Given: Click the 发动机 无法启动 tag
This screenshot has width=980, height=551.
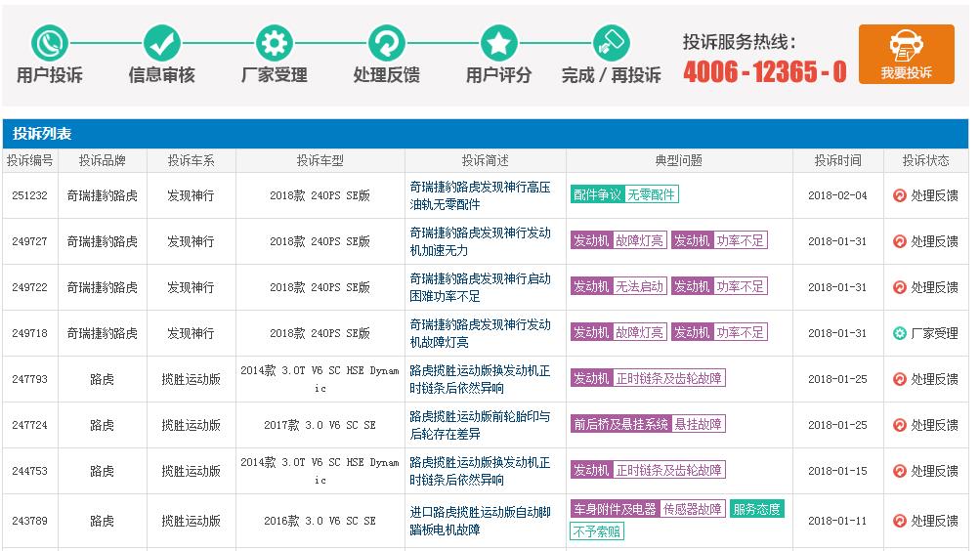Looking at the screenshot, I should [x=618, y=286].
